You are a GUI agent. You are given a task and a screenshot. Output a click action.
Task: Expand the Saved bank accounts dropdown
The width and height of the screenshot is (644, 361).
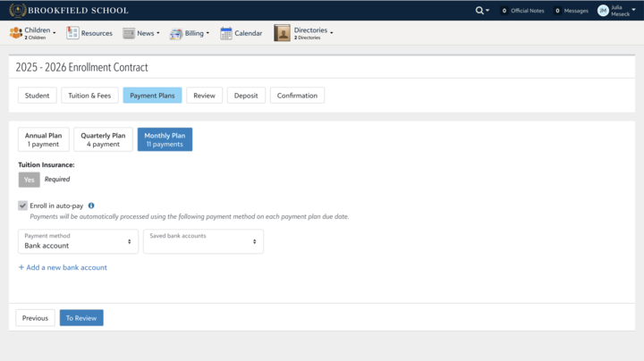pos(203,241)
